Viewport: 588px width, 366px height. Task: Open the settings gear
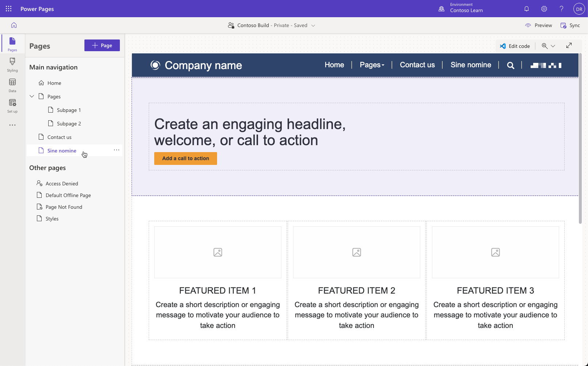click(x=544, y=8)
